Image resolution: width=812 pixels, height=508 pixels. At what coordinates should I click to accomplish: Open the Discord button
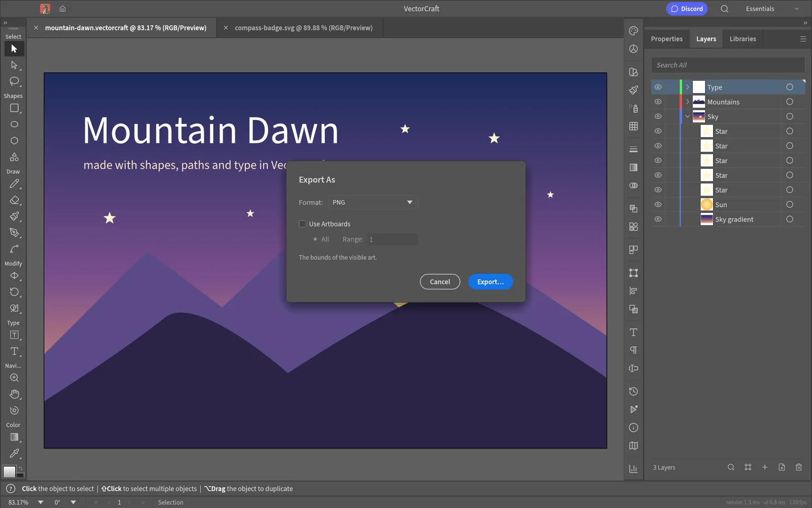point(687,9)
